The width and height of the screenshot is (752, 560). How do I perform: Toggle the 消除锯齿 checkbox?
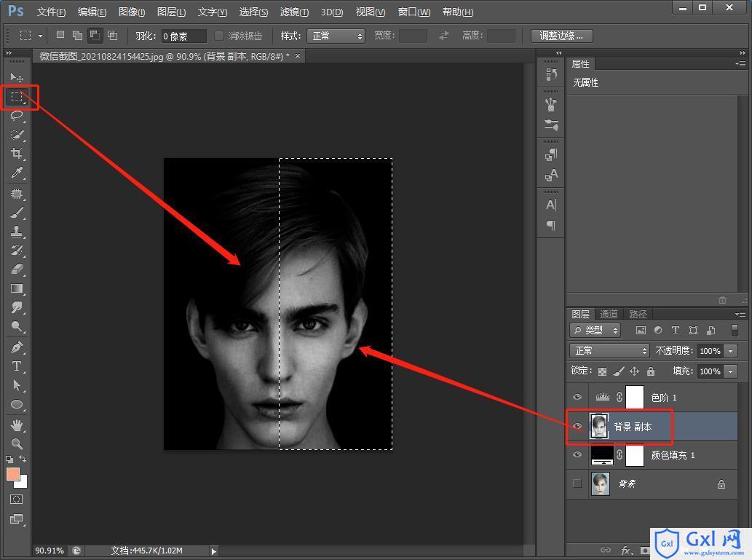click(x=219, y=36)
